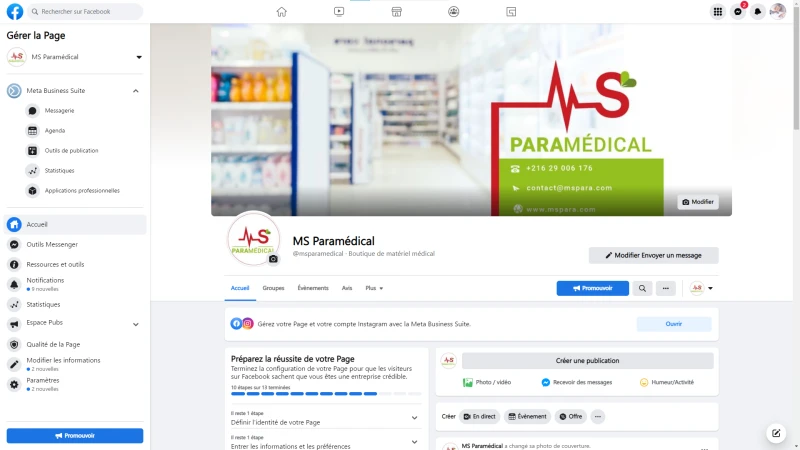Open the Groups icon in top navigation
800x450 pixels.
pyautogui.click(x=454, y=11)
